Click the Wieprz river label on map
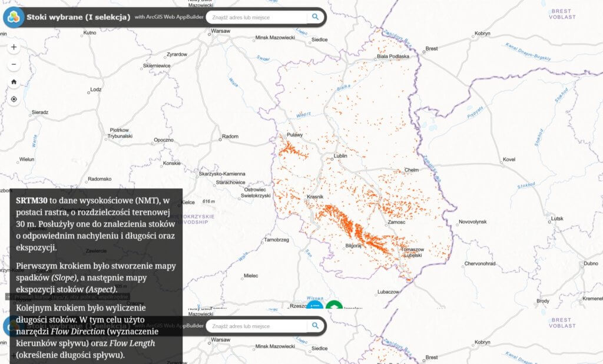The height and width of the screenshot is (364, 603). click(x=303, y=115)
